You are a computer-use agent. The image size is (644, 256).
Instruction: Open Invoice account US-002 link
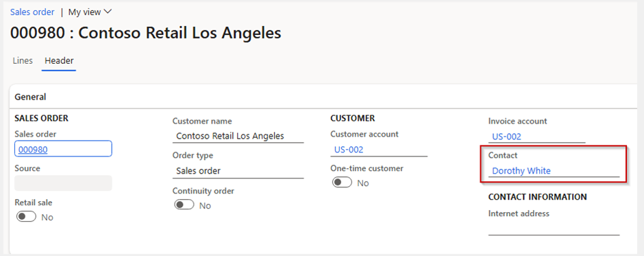pyautogui.click(x=506, y=137)
